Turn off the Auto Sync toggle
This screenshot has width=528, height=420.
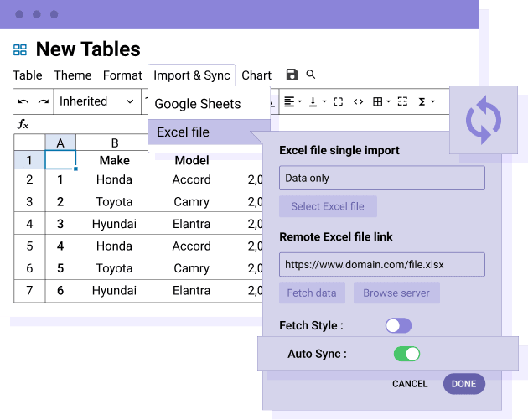coord(406,354)
